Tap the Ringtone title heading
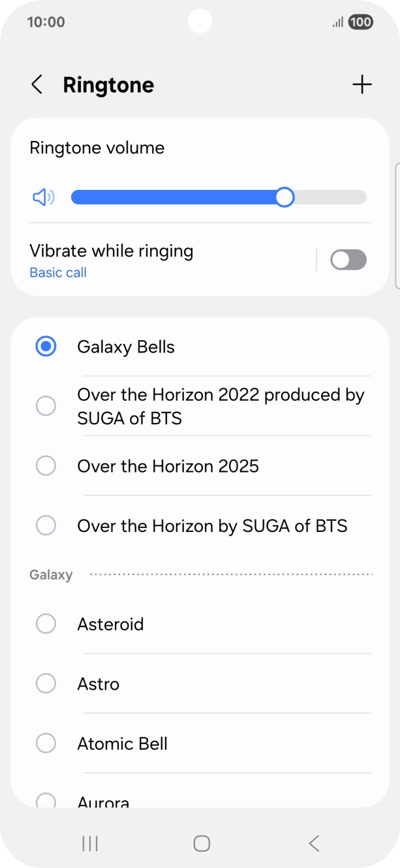The width and height of the screenshot is (400, 868). pos(108,84)
